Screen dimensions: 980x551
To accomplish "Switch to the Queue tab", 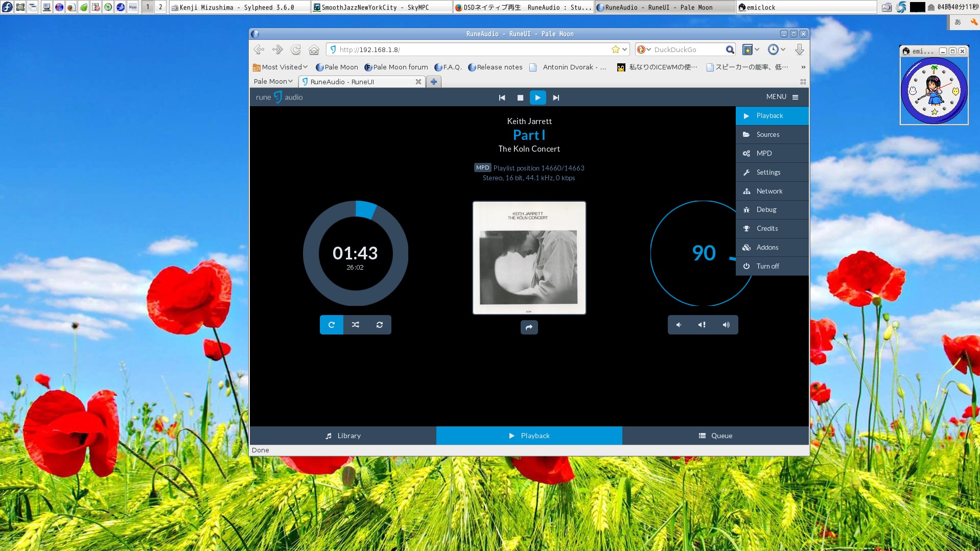I will (x=715, y=436).
